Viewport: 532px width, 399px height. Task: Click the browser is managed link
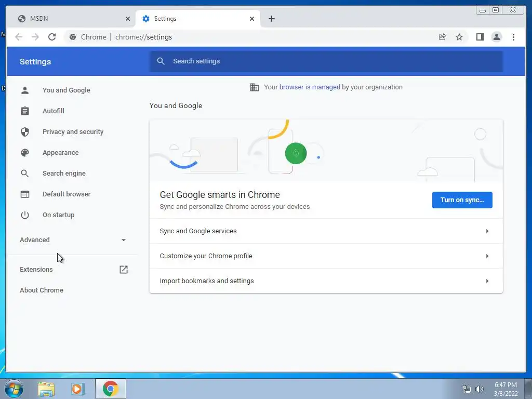click(x=310, y=87)
